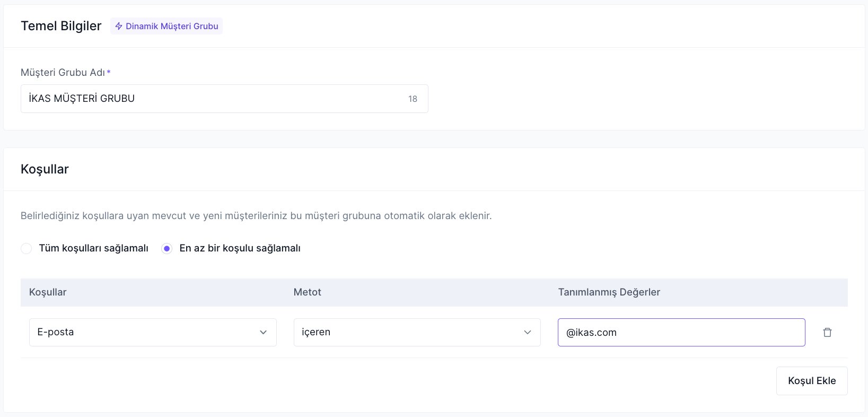Click the Koşullar section heading
The height and width of the screenshot is (417, 868).
(45, 169)
